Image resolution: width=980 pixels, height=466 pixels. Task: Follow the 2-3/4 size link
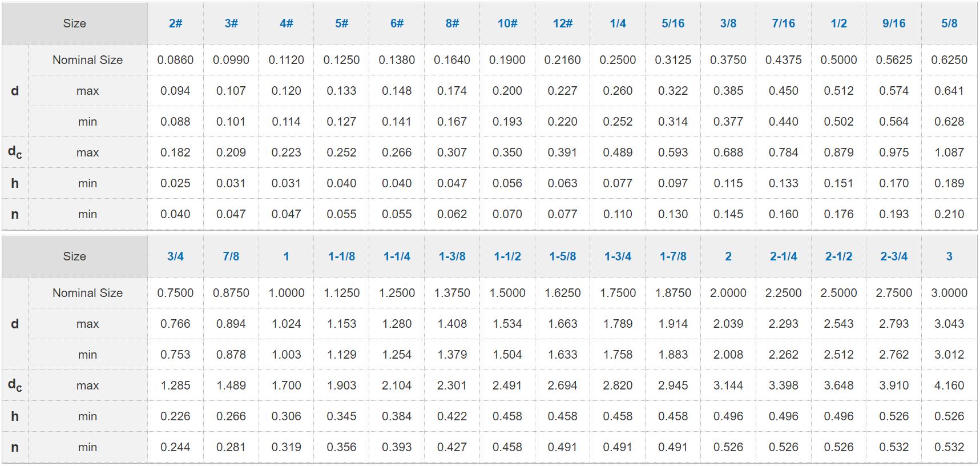(894, 256)
